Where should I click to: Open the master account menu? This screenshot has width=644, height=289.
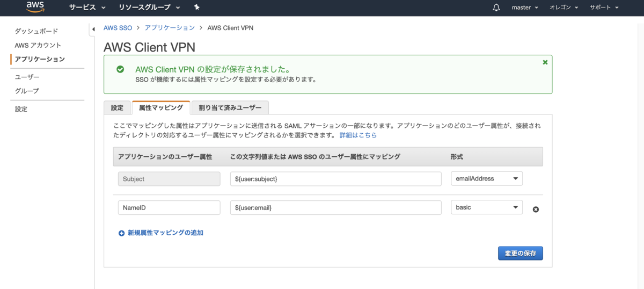(525, 8)
